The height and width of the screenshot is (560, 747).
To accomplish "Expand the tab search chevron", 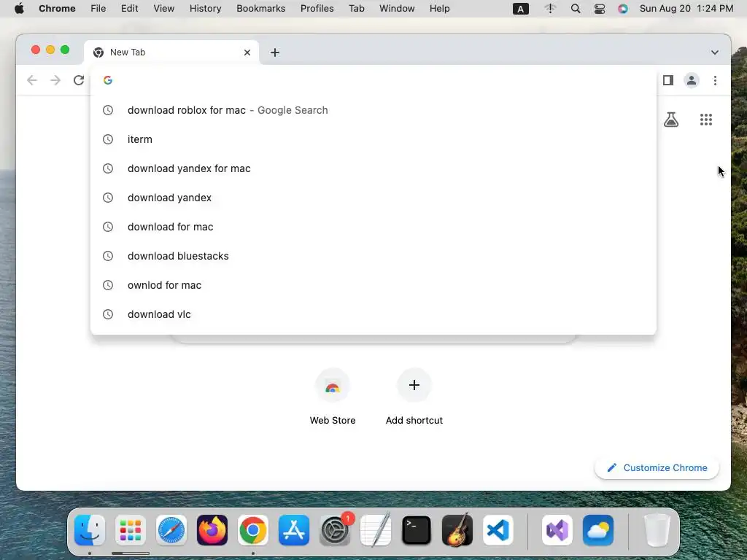I will [x=715, y=52].
